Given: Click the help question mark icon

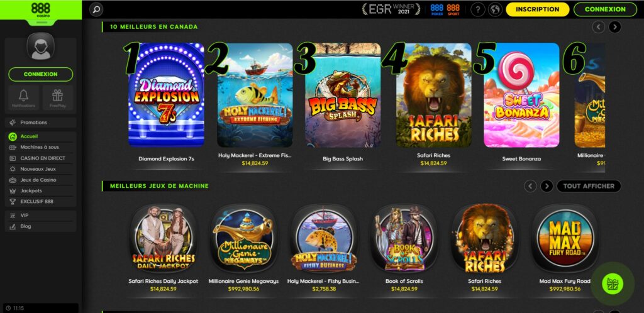Looking at the screenshot, I should [478, 9].
